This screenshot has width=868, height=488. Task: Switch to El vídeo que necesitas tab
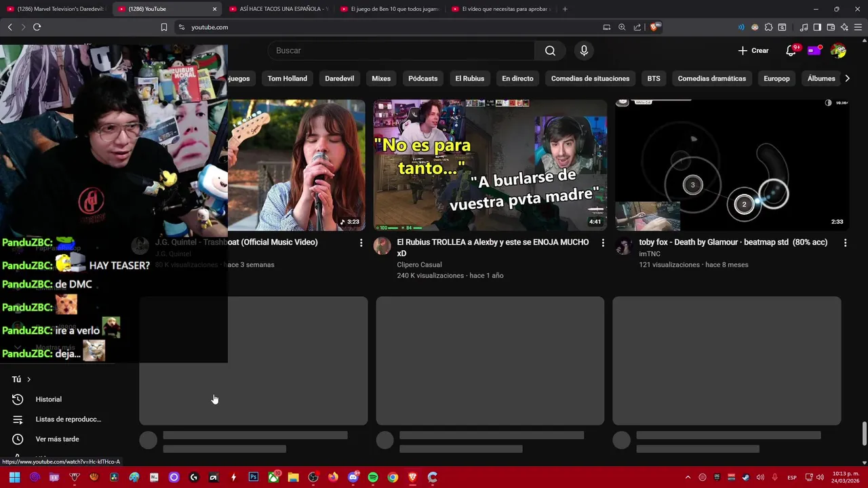[x=500, y=9]
